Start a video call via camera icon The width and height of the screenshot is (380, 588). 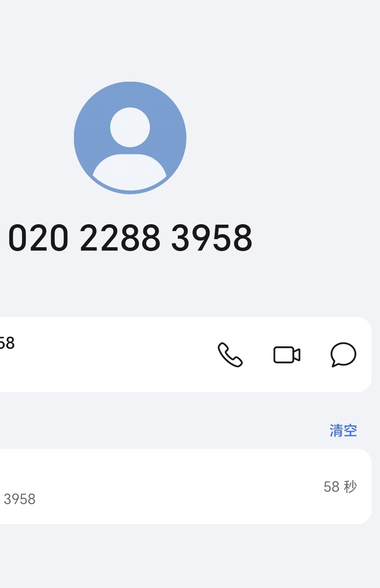click(287, 355)
